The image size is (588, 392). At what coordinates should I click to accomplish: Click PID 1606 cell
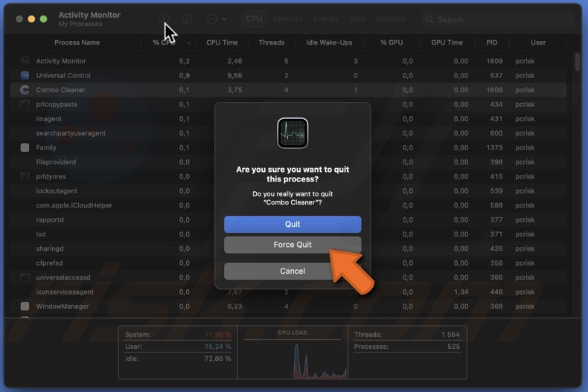[494, 90]
